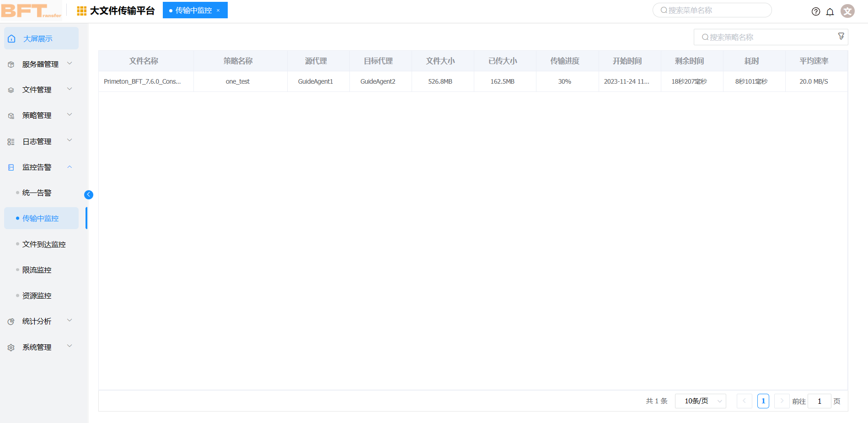Go to the next page arrow
Screen dimensions: 868x423
pos(782,401)
